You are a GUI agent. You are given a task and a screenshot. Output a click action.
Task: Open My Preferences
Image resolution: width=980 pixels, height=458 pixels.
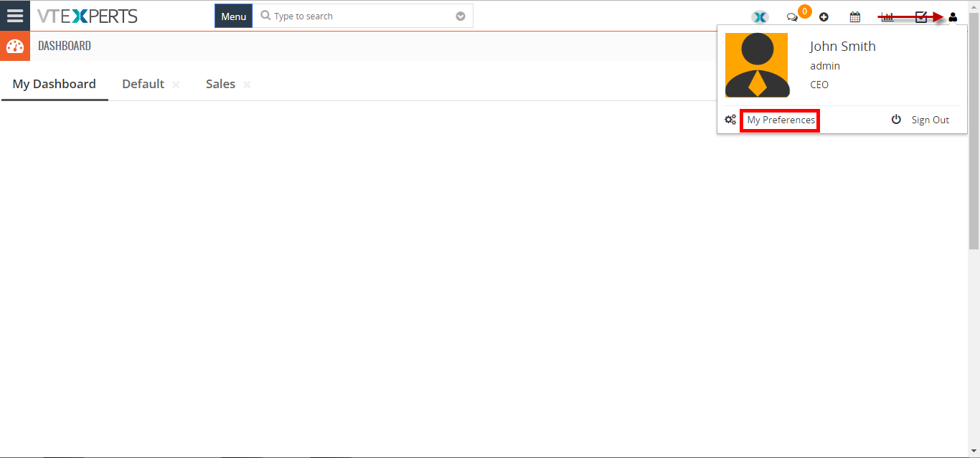781,120
